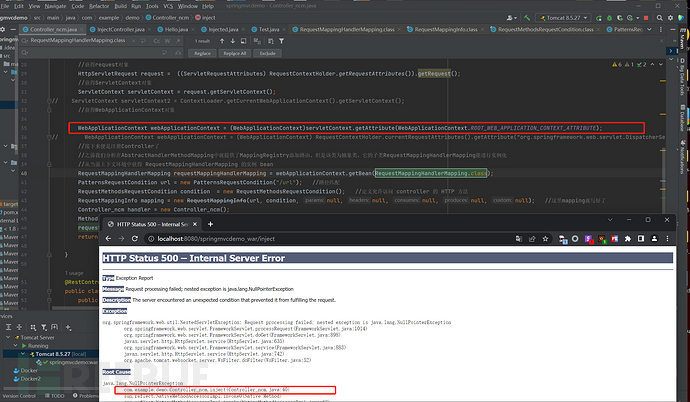Image resolution: width=690 pixels, height=402 pixels.
Task: Collapse the Tomcat 8.5.27 [local] node
Action: click(x=23, y=354)
